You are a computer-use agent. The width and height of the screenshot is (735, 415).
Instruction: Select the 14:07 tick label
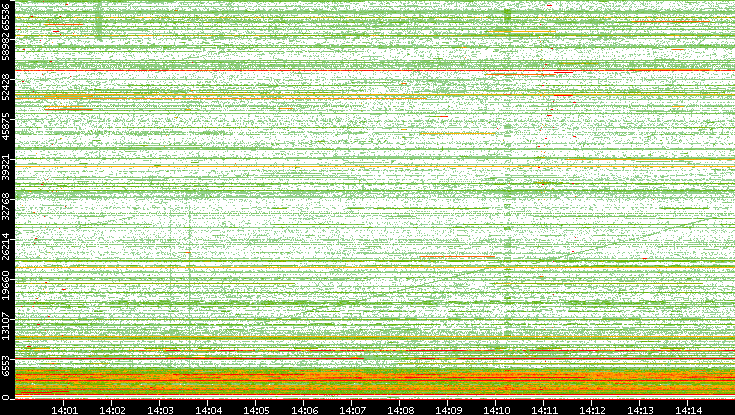pyautogui.click(x=352, y=409)
